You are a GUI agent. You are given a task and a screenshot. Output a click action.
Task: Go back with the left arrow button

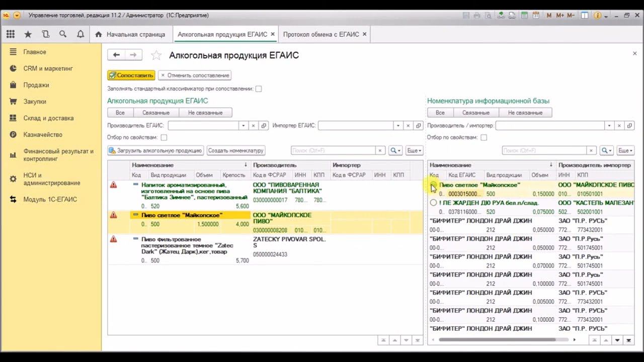(116, 55)
